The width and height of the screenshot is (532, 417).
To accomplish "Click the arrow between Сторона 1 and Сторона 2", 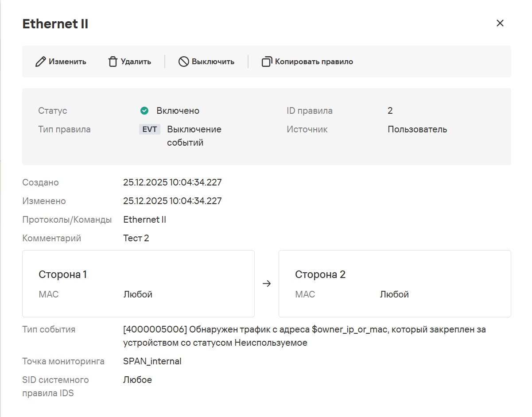I will pyautogui.click(x=267, y=284).
